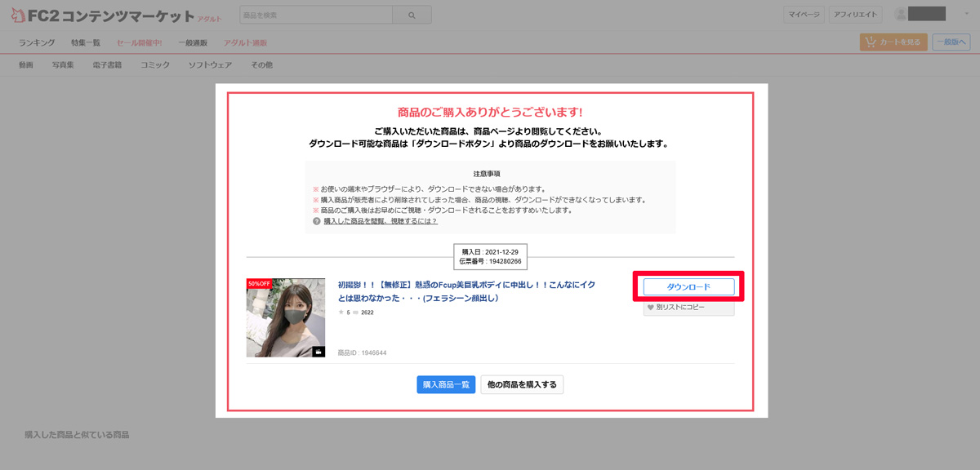Click the FC2 Content Market logo
Viewport: 980px width, 470px height.
tap(106, 16)
